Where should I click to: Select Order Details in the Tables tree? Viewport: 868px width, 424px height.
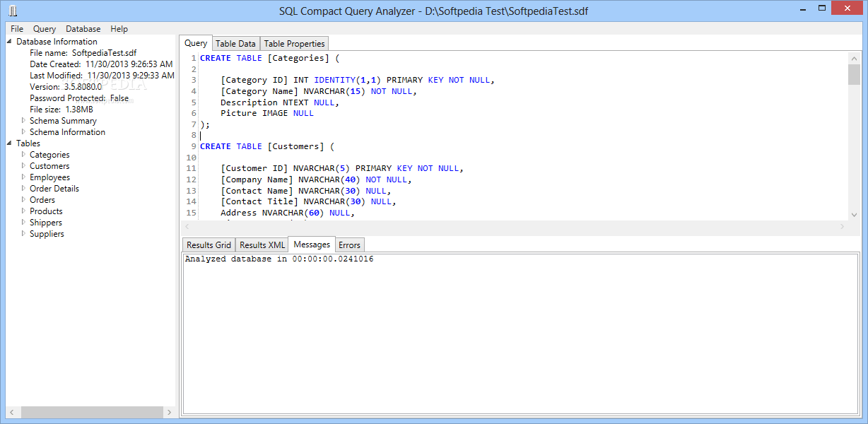54,189
